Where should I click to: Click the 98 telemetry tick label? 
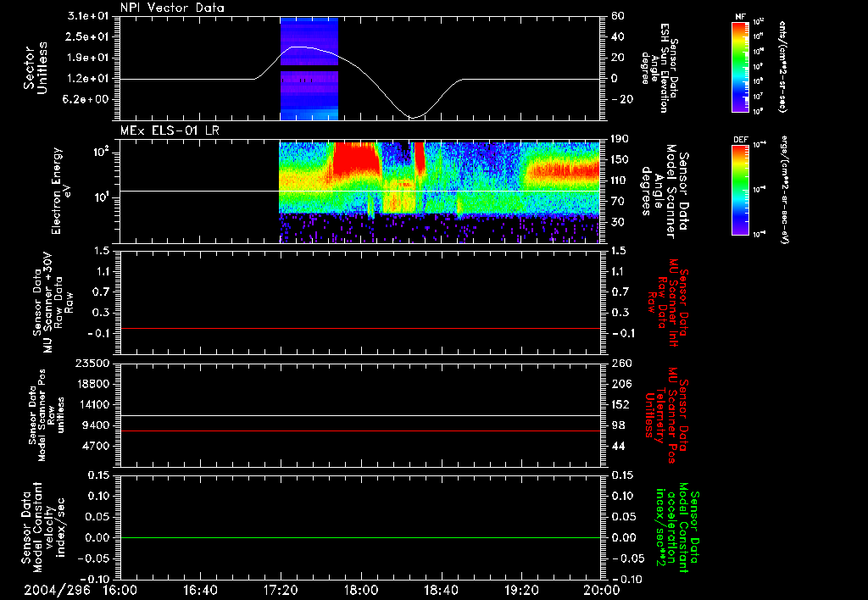(618, 425)
